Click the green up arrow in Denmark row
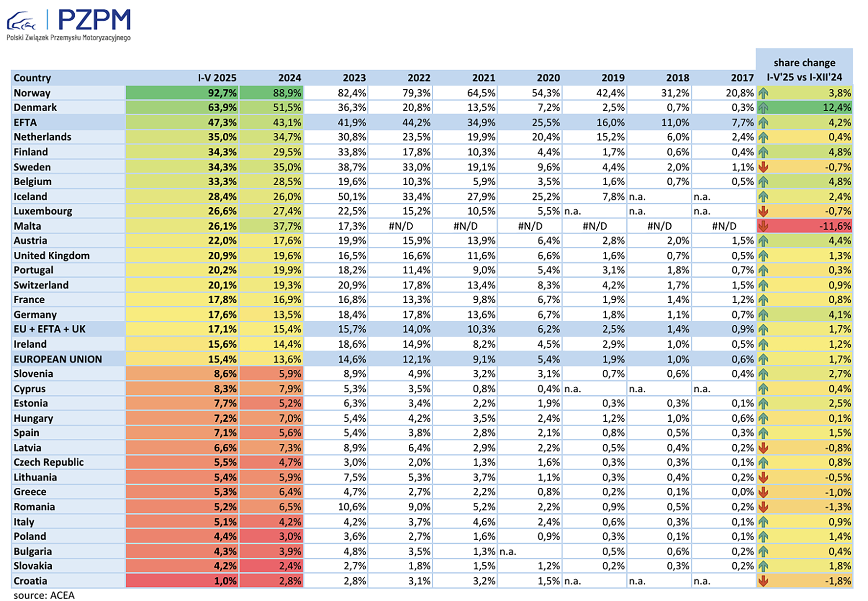This screenshot has height=601, width=868. (763, 108)
